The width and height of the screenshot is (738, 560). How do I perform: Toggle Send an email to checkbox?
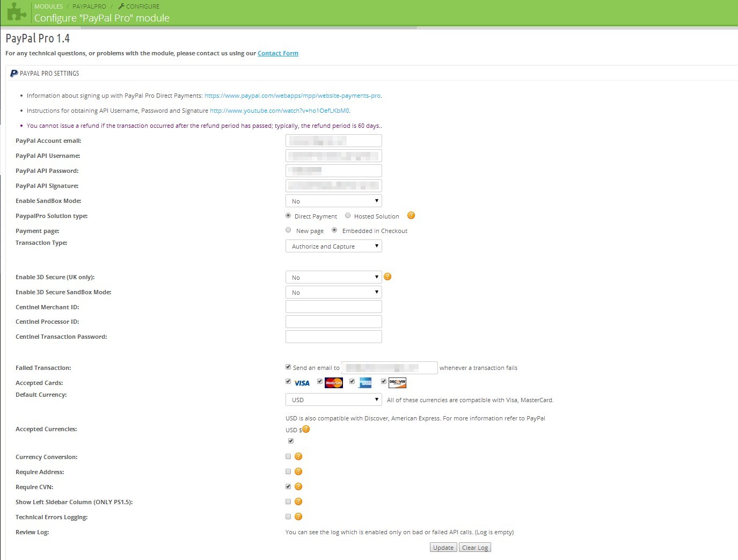tap(288, 367)
